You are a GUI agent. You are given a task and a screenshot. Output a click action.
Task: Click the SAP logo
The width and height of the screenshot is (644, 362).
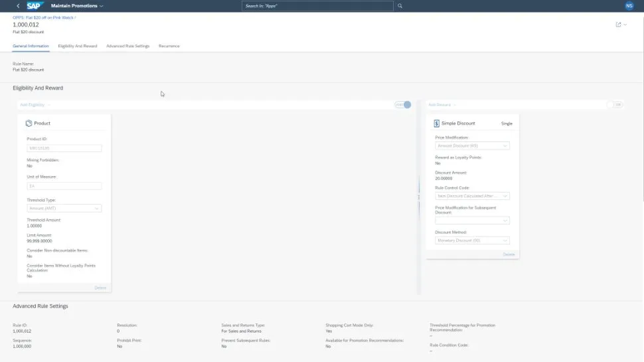click(35, 6)
